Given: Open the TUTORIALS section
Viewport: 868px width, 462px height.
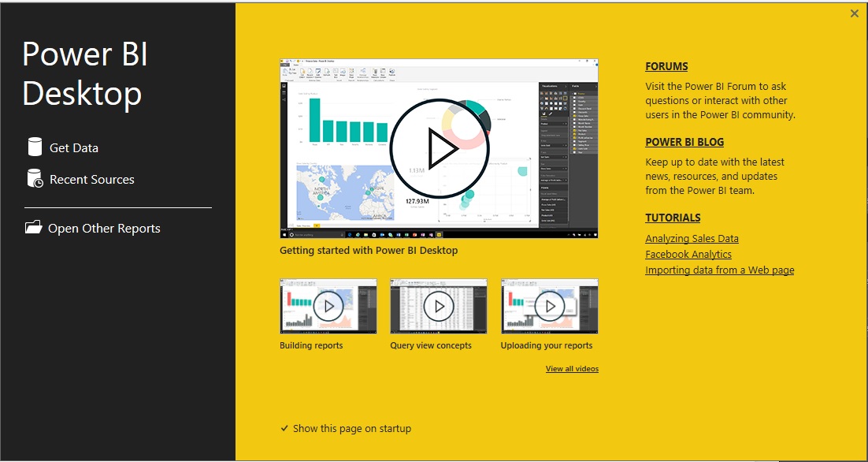Looking at the screenshot, I should click(x=673, y=218).
